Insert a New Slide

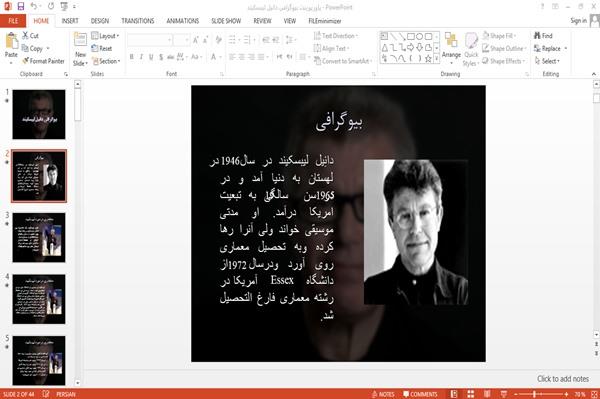point(80,49)
